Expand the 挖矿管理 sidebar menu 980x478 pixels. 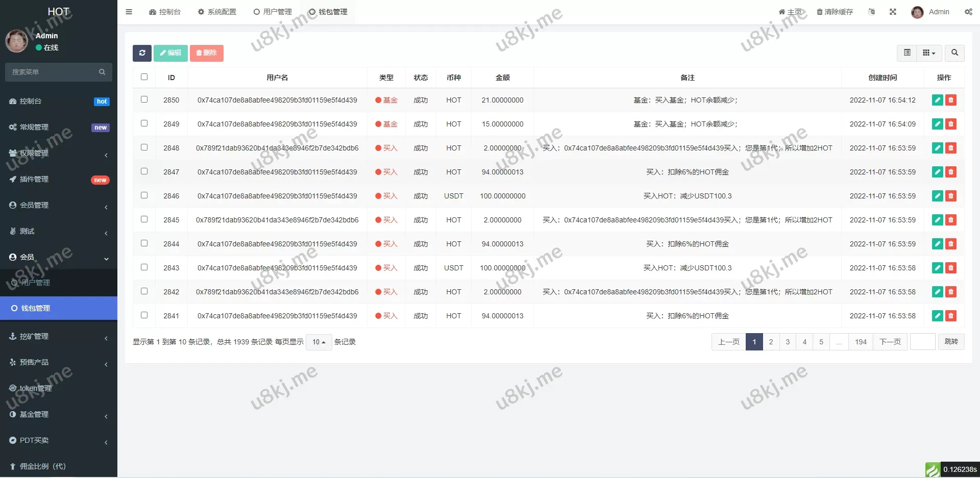pos(59,337)
